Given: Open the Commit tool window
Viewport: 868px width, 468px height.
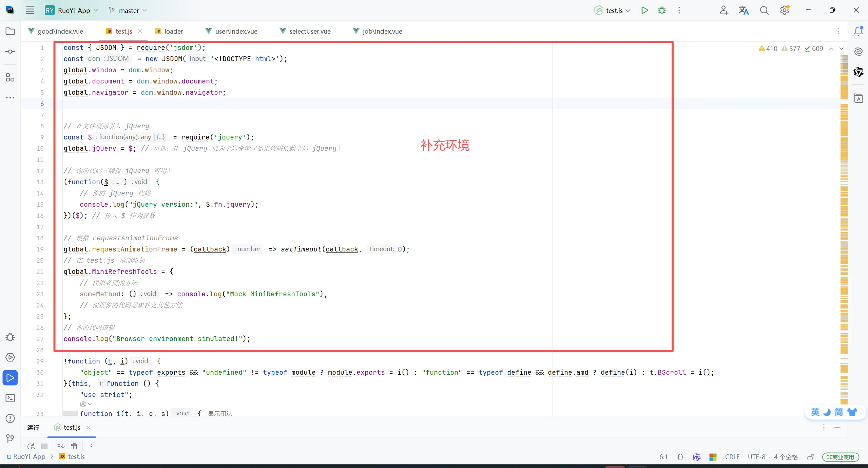Looking at the screenshot, I should [10, 52].
